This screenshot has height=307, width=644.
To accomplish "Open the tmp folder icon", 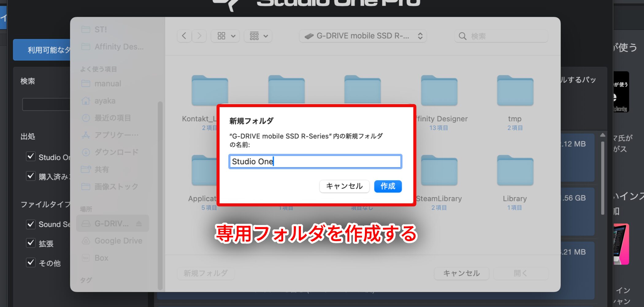I will [515, 91].
